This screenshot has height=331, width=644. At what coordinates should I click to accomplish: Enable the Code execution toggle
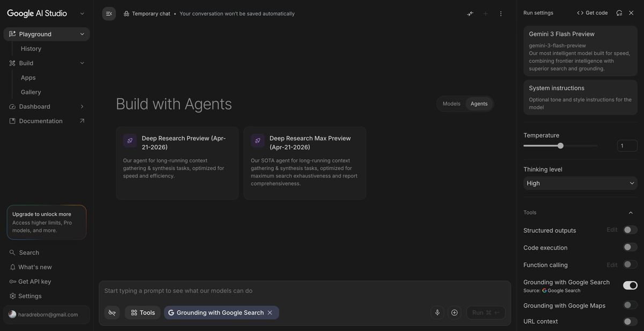pos(630,247)
